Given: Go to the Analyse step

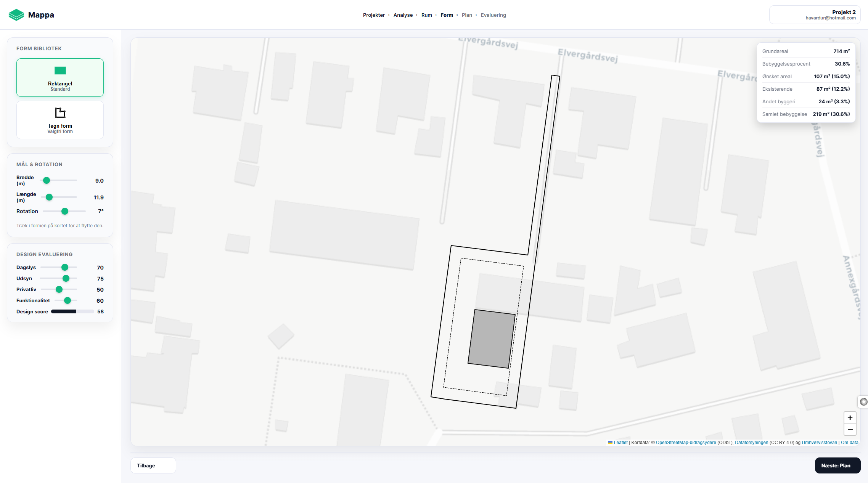Looking at the screenshot, I should click(x=403, y=15).
